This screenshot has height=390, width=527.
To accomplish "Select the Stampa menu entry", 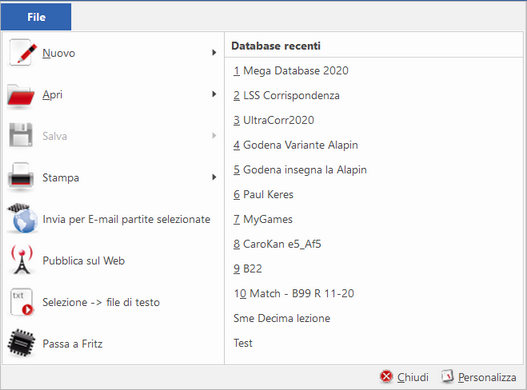I will 112,178.
